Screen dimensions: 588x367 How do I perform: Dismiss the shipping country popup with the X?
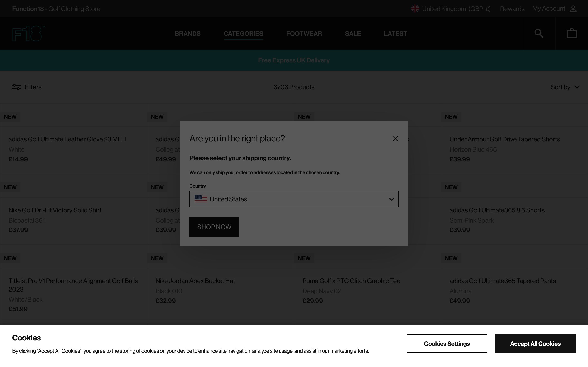pyautogui.click(x=395, y=139)
